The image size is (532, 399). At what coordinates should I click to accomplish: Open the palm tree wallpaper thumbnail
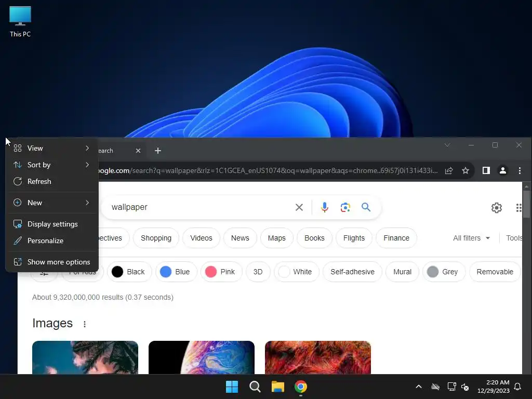point(85,357)
